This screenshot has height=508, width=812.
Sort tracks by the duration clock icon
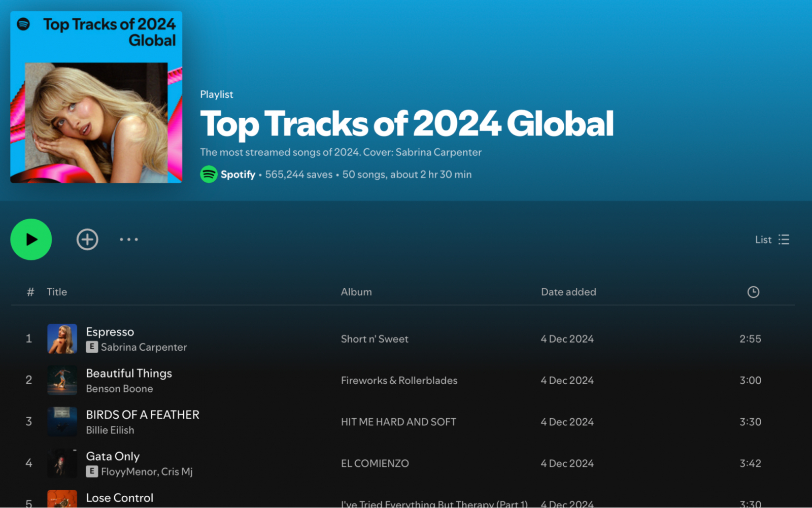click(x=753, y=292)
